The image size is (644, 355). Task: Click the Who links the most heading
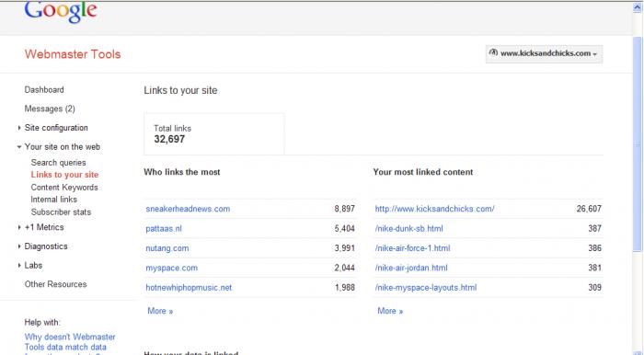click(x=182, y=172)
